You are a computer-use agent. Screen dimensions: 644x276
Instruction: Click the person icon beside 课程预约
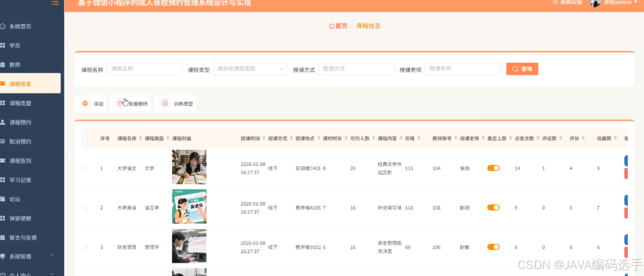[3, 122]
